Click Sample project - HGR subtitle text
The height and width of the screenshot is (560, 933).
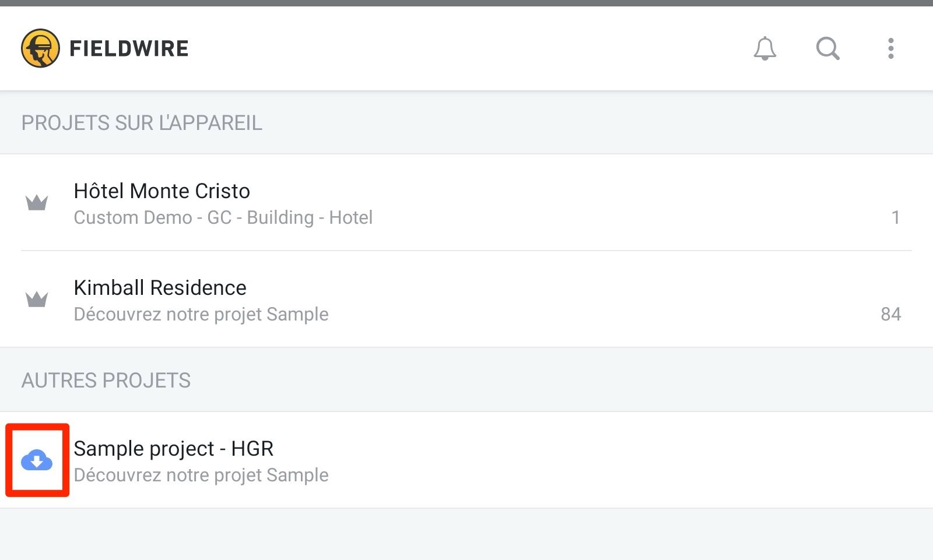click(201, 475)
